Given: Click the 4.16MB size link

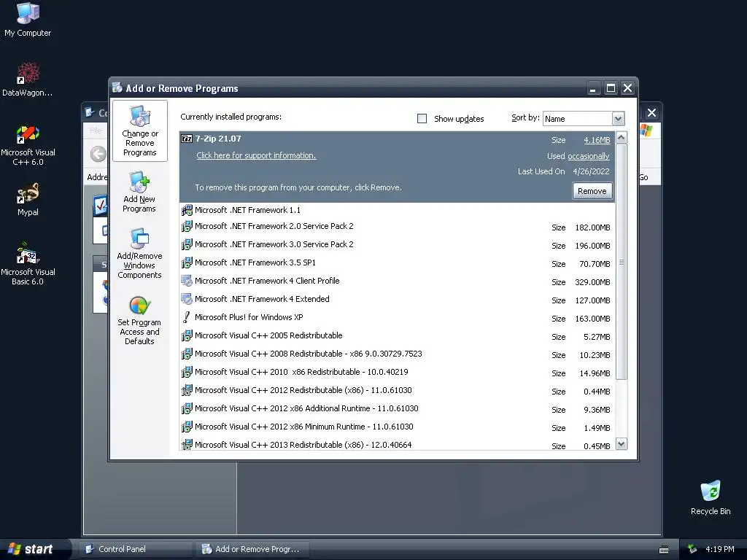Looking at the screenshot, I should click(x=597, y=140).
